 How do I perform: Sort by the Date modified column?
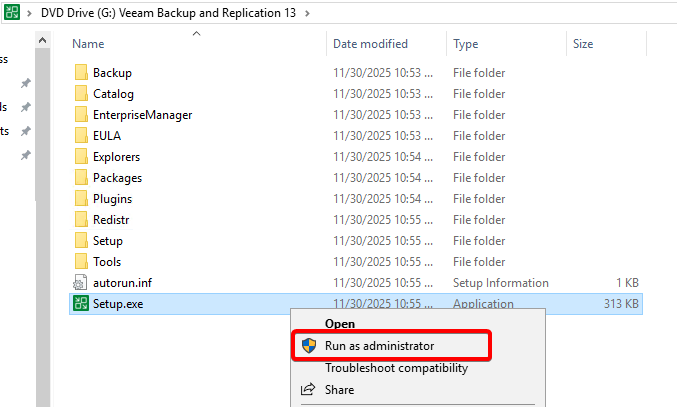[370, 44]
